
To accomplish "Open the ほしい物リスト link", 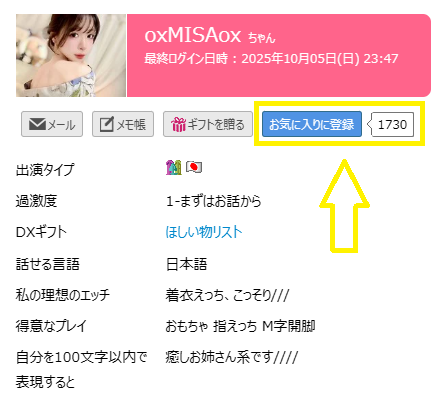I will point(204,232).
